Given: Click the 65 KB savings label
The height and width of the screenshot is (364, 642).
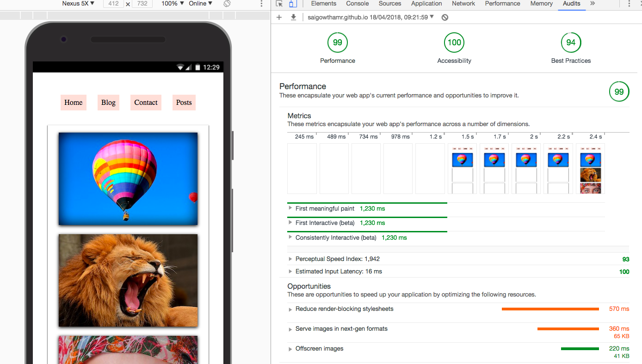Looking at the screenshot, I should 622,336.
